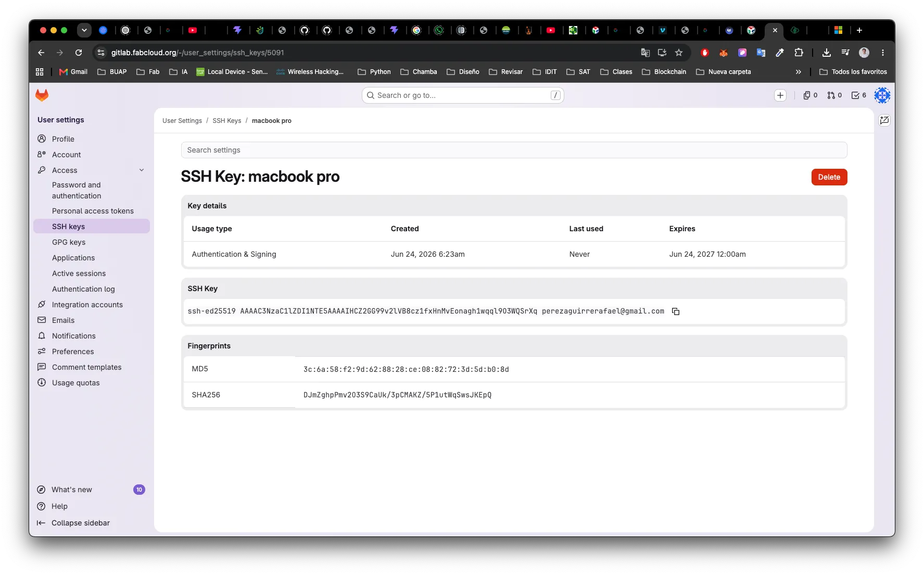Open the apps grid in bookmarks bar

40,72
